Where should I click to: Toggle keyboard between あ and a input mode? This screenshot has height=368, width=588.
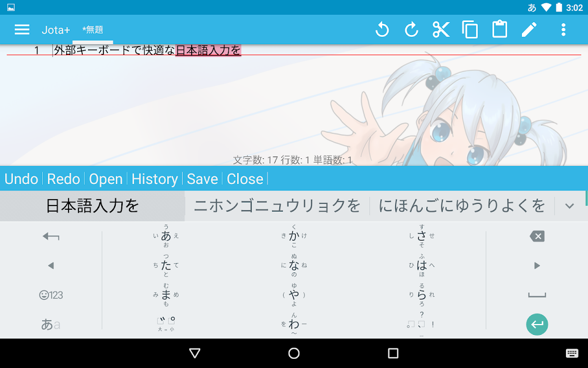tap(51, 325)
